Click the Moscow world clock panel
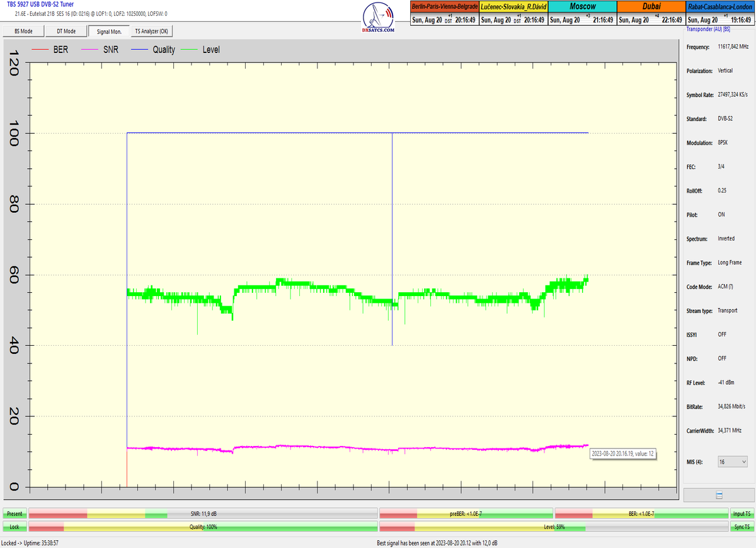The width and height of the screenshot is (756, 548). point(582,14)
